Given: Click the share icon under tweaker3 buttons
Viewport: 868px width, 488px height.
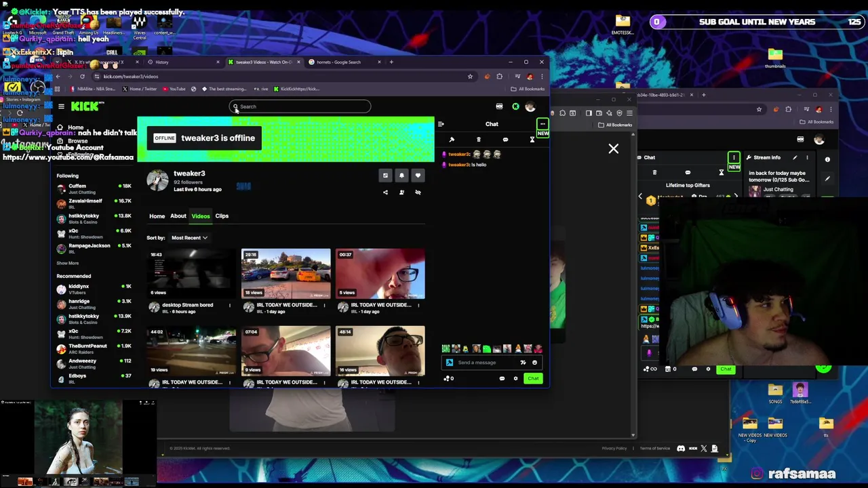Looking at the screenshot, I should click(385, 192).
